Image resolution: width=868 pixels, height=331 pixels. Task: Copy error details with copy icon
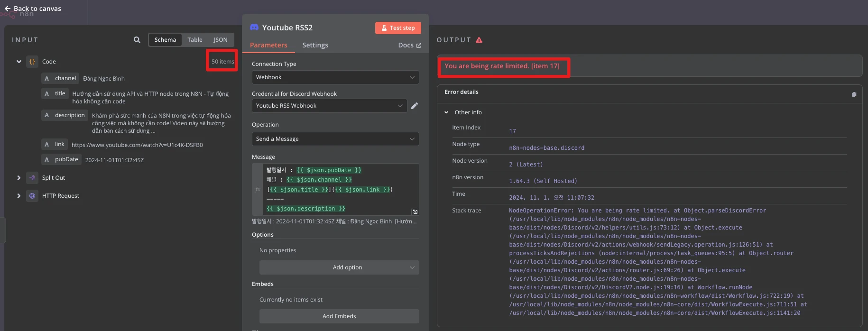point(854,94)
